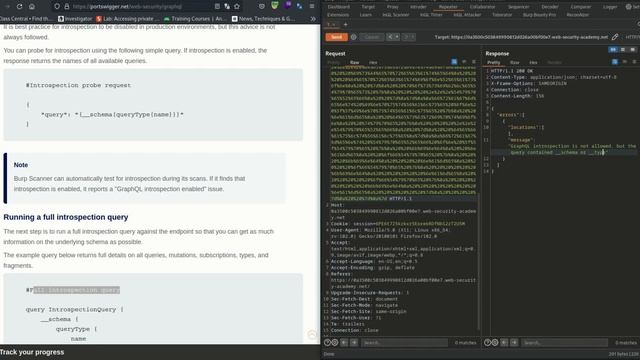The image size is (640, 360).
Task: Open the Comparer tab
Action: pyautogui.click(x=580, y=7)
